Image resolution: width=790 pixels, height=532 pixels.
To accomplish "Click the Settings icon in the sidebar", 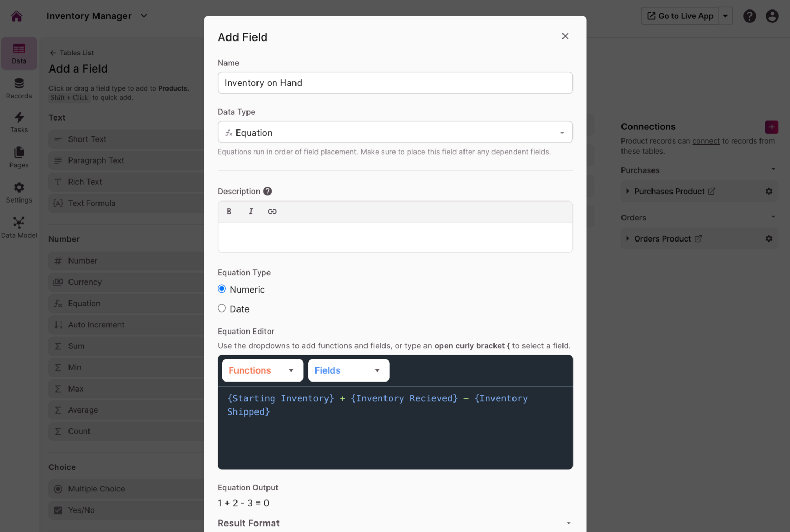I will pyautogui.click(x=19, y=192).
